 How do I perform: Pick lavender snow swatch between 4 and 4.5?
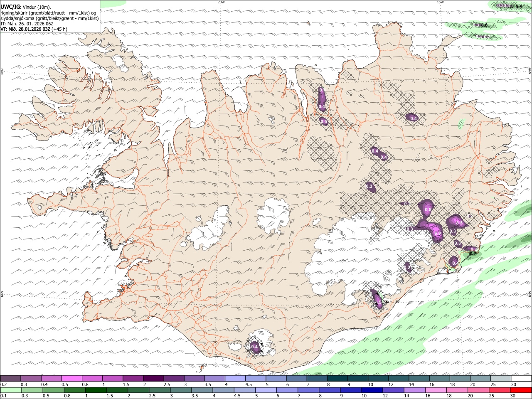click(x=235, y=378)
